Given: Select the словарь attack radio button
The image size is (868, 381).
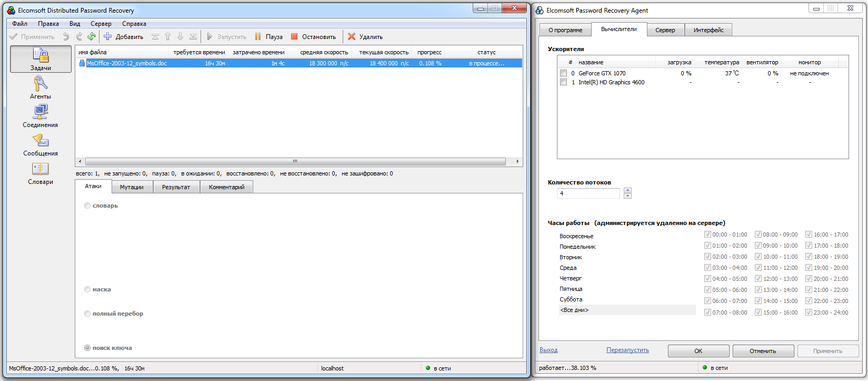Looking at the screenshot, I should [87, 206].
